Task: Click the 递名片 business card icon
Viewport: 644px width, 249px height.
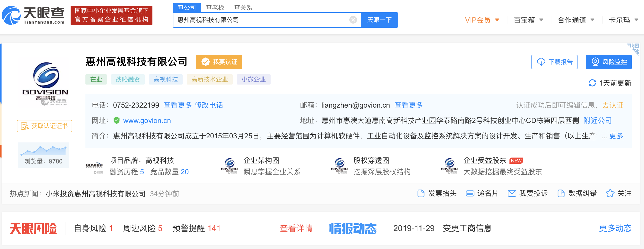Action: [x=470, y=193]
